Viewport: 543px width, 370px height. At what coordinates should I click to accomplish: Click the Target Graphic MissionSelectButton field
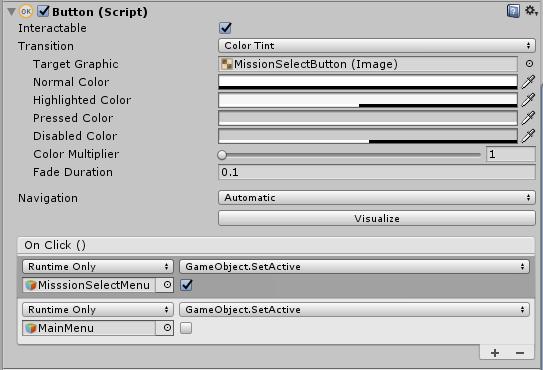point(368,64)
